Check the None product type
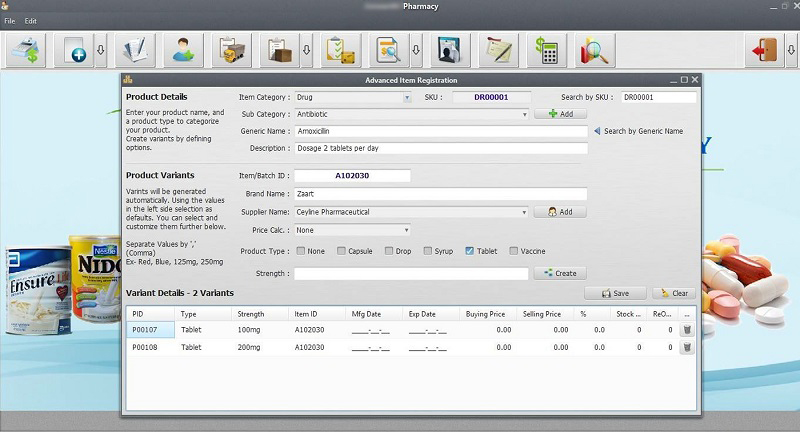The image size is (800, 432). (301, 251)
